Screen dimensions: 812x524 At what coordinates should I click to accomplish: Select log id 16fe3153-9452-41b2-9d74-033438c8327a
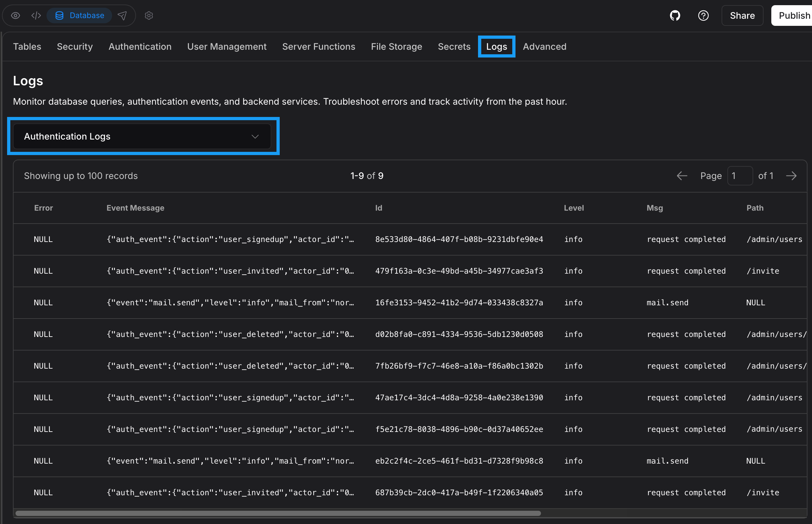[459, 303]
